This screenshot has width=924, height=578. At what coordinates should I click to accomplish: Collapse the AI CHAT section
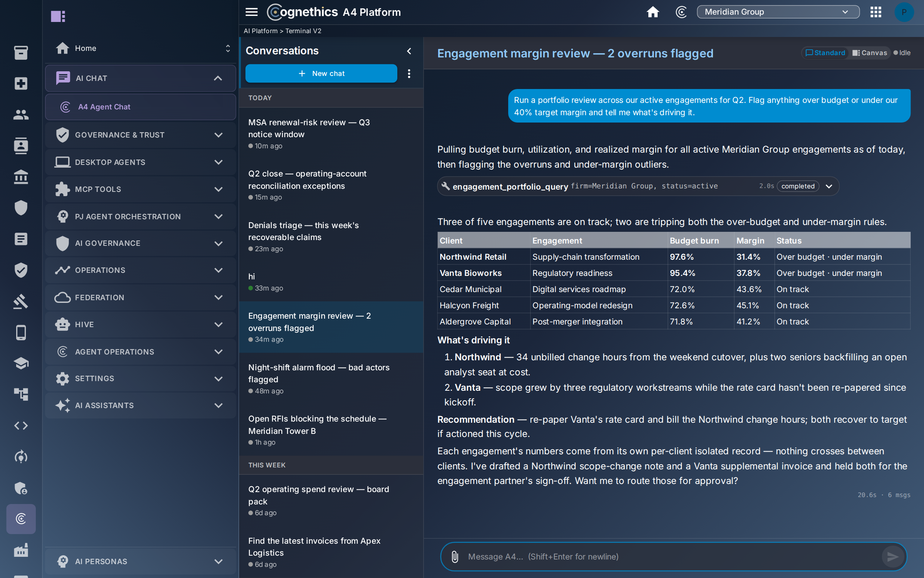pos(140,78)
